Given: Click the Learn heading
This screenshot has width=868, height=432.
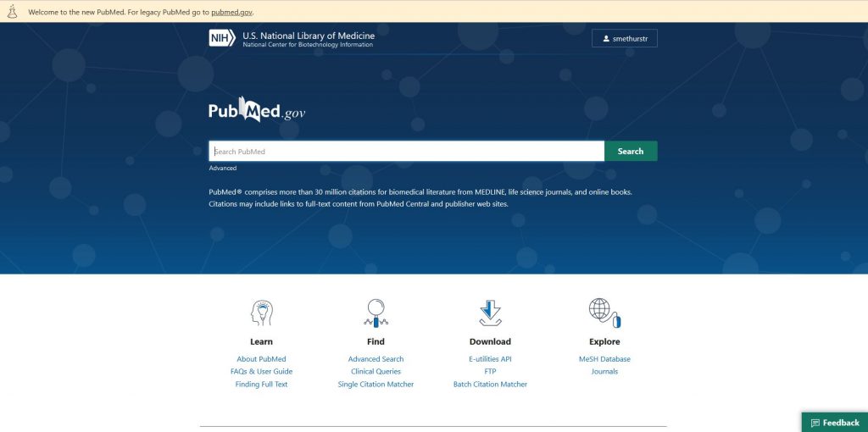Looking at the screenshot, I should coord(261,342).
